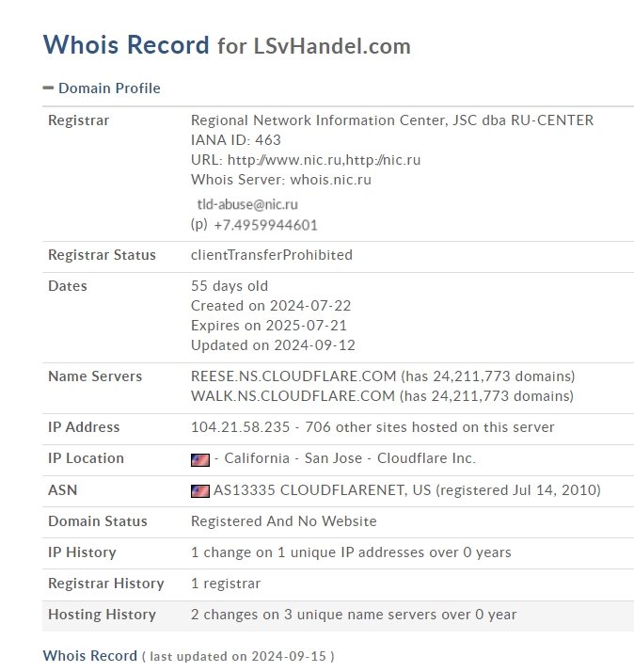Click the 'ASN' row label
The height and width of the screenshot is (672, 634).
(x=62, y=489)
